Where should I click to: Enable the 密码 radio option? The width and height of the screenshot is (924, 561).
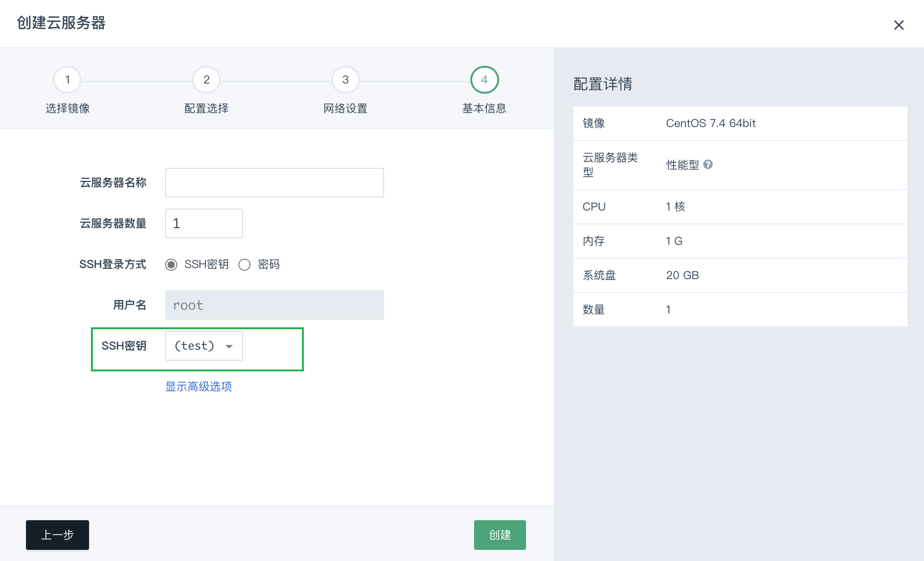(x=245, y=265)
